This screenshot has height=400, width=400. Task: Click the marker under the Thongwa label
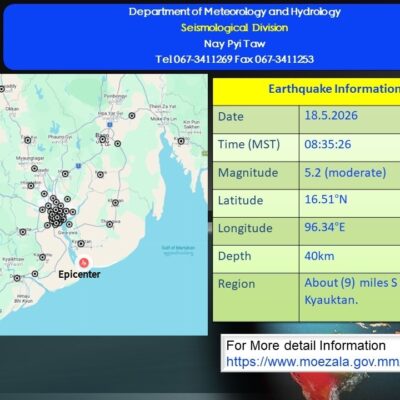[x=110, y=224]
